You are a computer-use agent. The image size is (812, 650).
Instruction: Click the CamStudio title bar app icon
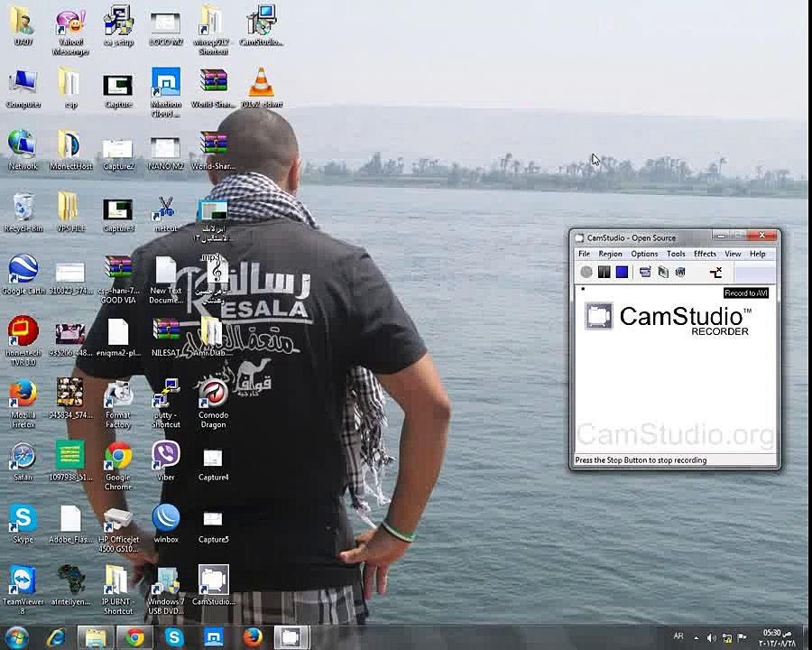(x=579, y=237)
